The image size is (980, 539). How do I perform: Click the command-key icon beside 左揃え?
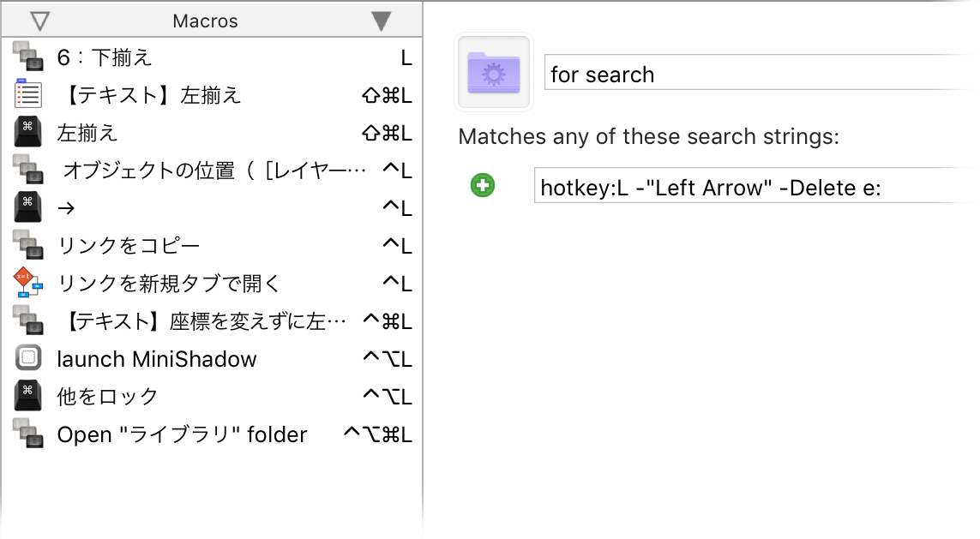pos(28,133)
